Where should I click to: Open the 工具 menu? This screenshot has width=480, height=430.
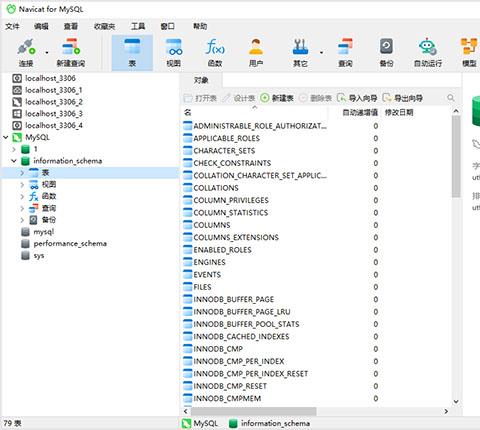[x=138, y=26]
